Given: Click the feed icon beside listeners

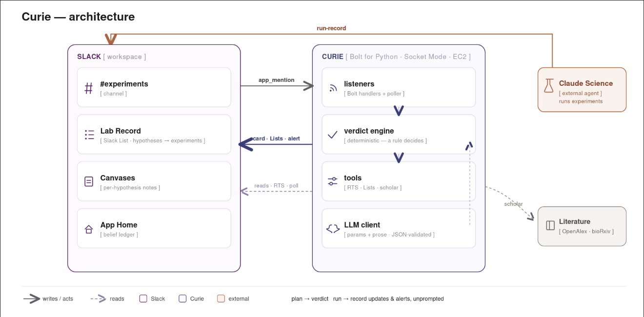Looking at the screenshot, I should coord(333,88).
